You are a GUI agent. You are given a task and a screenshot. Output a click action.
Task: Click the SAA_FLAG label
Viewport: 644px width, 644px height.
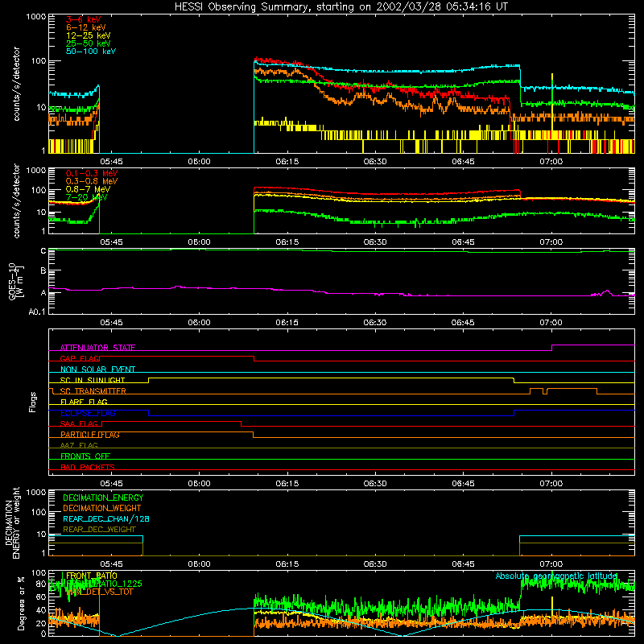pyautogui.click(x=79, y=423)
